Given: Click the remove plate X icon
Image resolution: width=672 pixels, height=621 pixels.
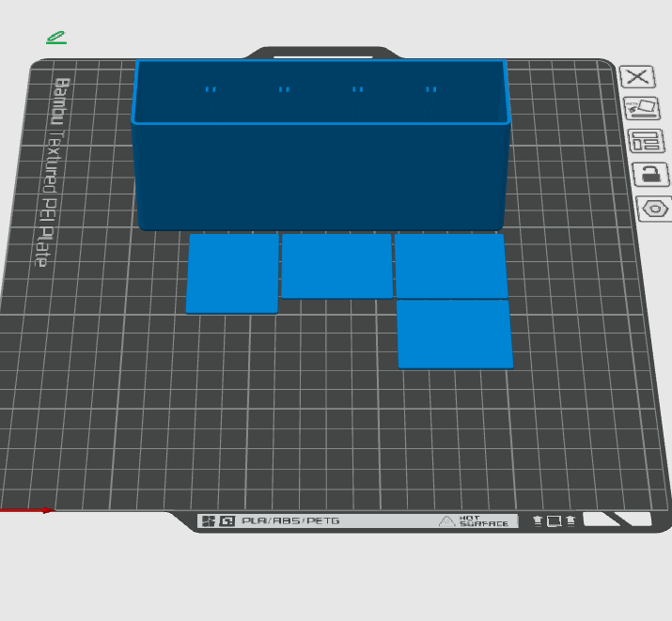Looking at the screenshot, I should pyautogui.click(x=637, y=77).
